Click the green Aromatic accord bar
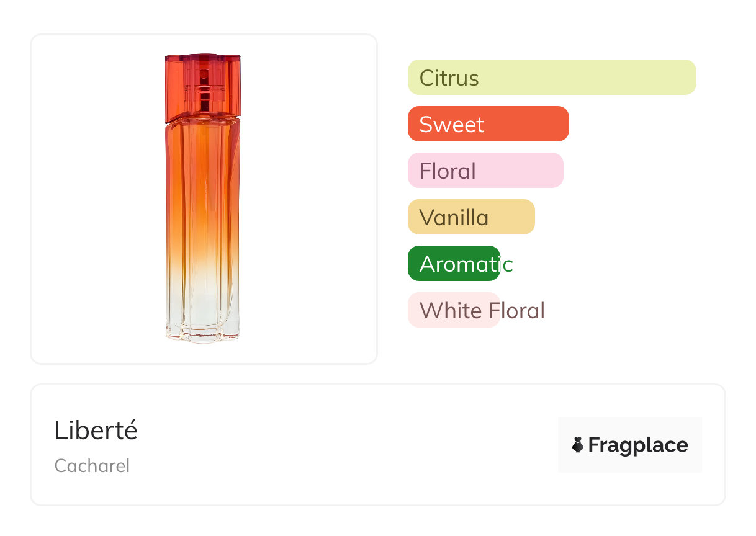The width and height of the screenshot is (756, 536). click(454, 264)
